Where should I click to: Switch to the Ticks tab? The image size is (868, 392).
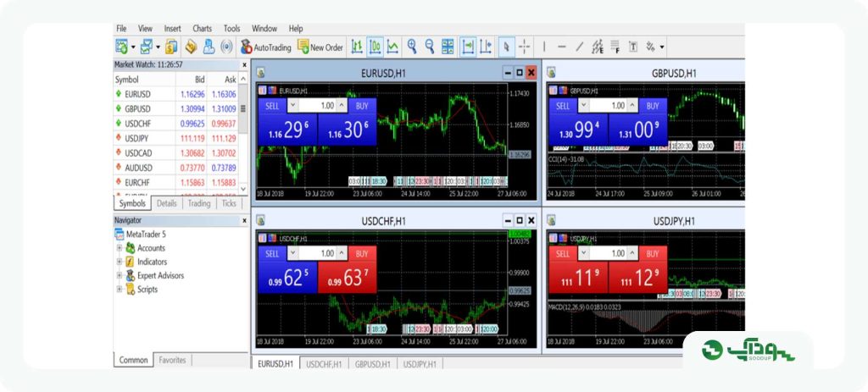[229, 203]
